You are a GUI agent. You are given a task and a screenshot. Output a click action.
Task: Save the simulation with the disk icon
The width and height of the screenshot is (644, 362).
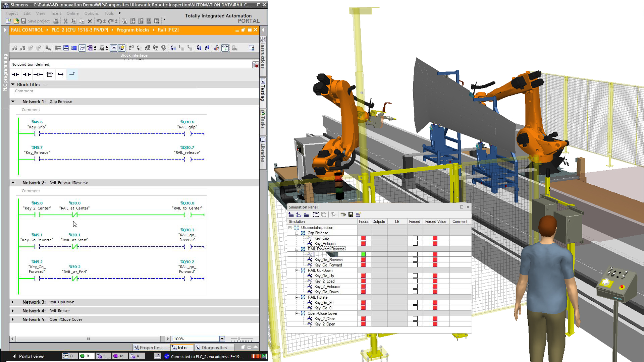[x=351, y=215]
